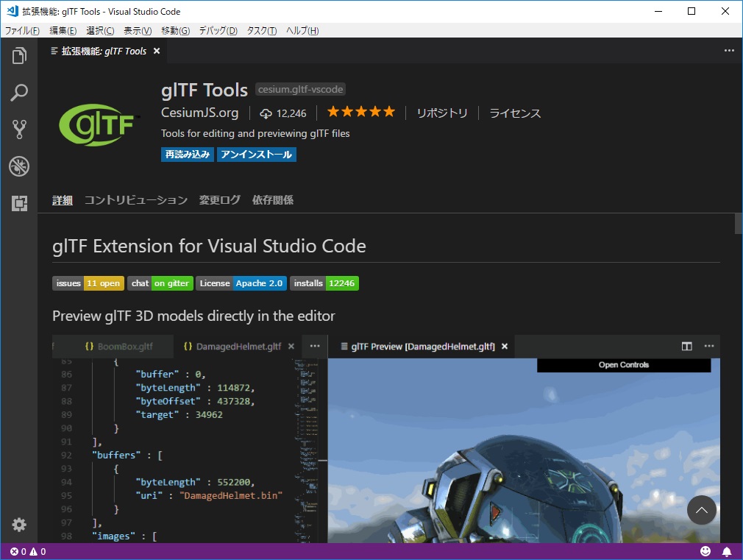Screen dimensions: 743x560
Task: Open the Debug view icon
Action: pyautogui.click(x=19, y=166)
